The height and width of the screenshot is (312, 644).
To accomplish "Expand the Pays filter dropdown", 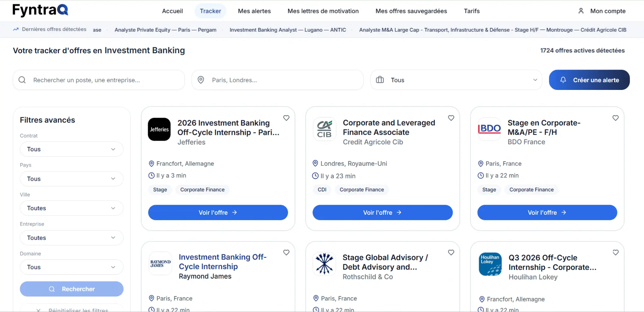I will pos(71,179).
